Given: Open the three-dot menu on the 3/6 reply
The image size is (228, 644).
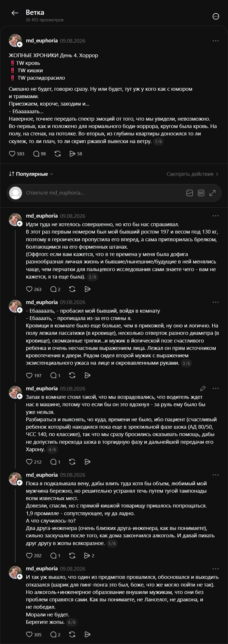Looking at the screenshot, I should [216, 302].
